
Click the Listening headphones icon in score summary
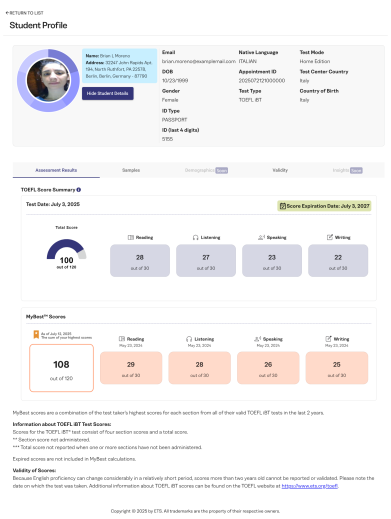tap(195, 237)
